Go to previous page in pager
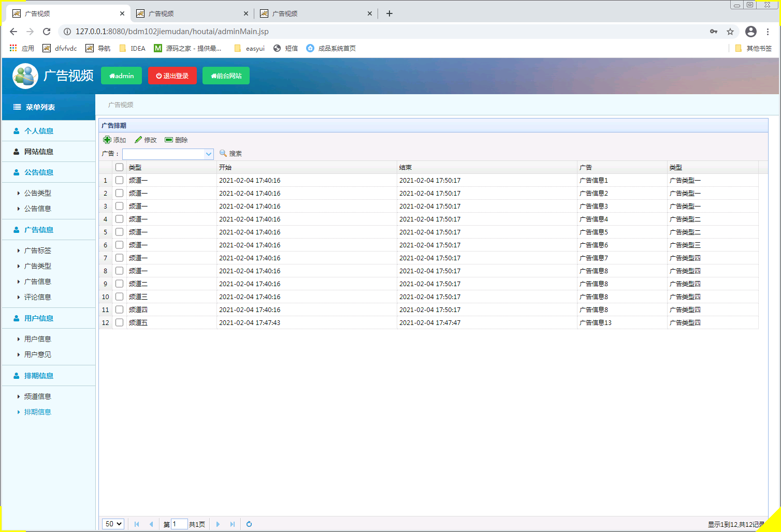 [151, 524]
